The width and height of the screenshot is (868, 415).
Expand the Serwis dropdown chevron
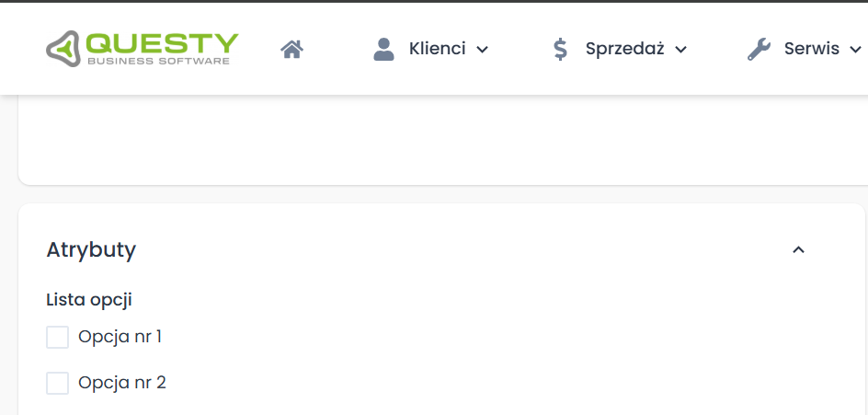point(856,50)
